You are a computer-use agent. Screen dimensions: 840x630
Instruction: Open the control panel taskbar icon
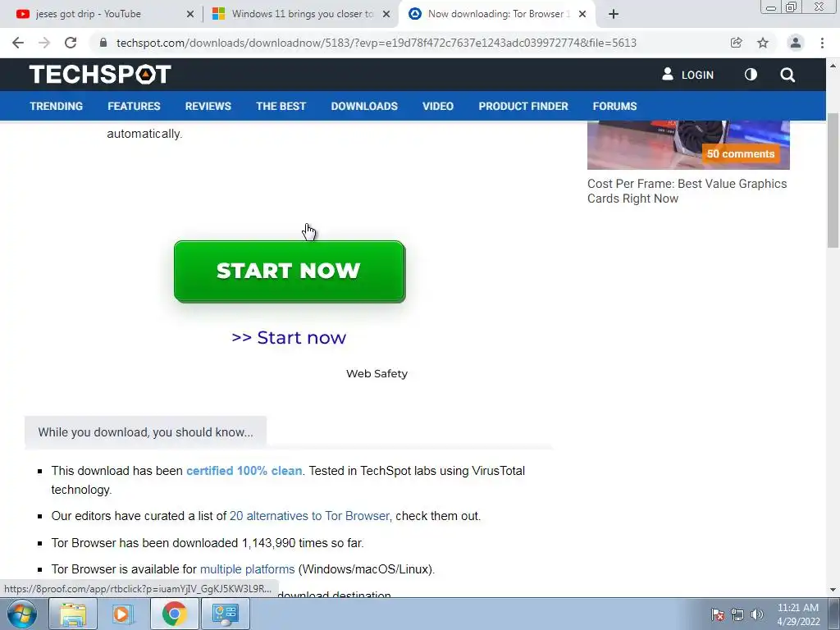225,614
